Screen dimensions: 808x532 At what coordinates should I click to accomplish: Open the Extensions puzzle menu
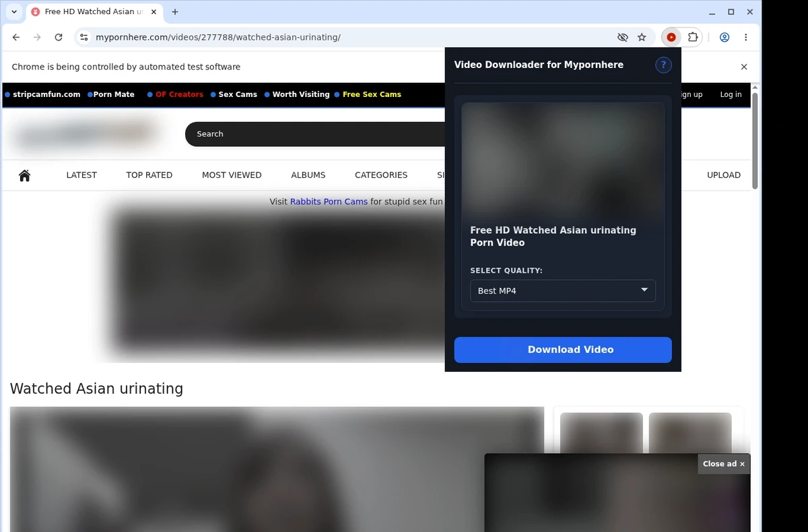692,37
